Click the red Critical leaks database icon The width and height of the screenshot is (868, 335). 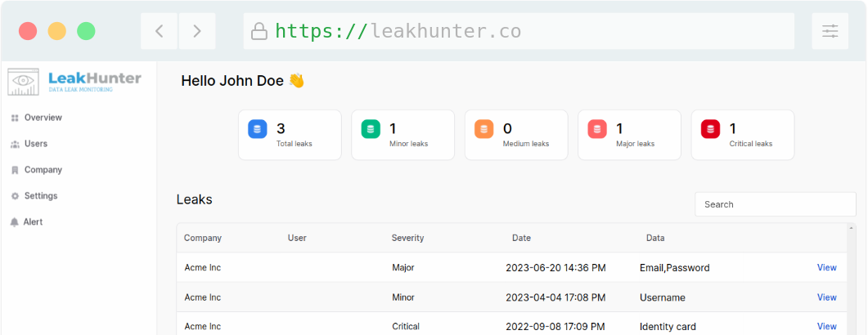[x=710, y=129]
